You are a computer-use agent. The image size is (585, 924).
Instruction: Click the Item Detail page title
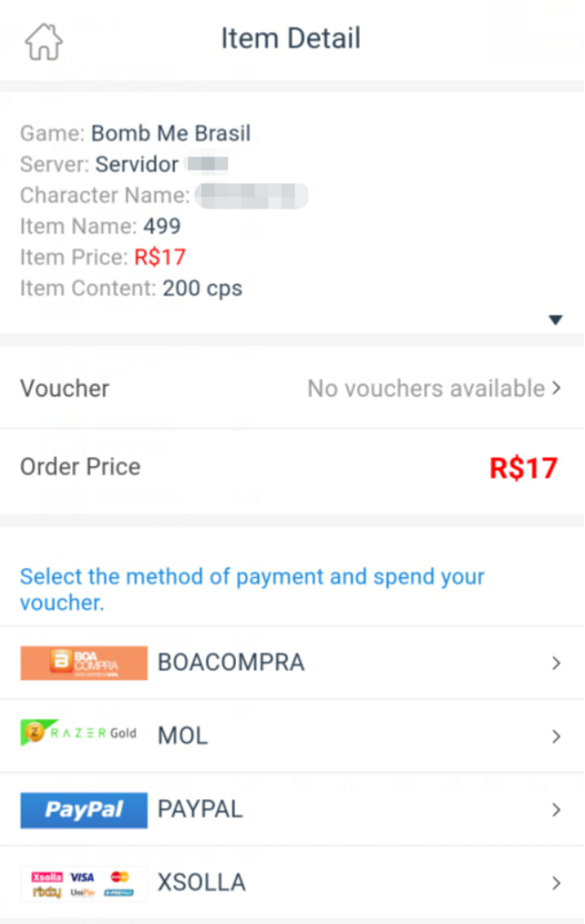click(x=291, y=38)
